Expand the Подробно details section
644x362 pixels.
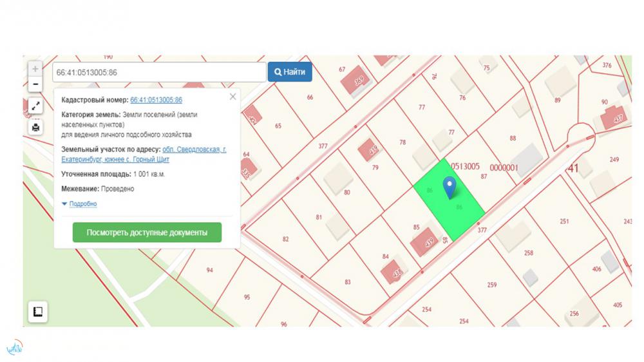(x=79, y=204)
